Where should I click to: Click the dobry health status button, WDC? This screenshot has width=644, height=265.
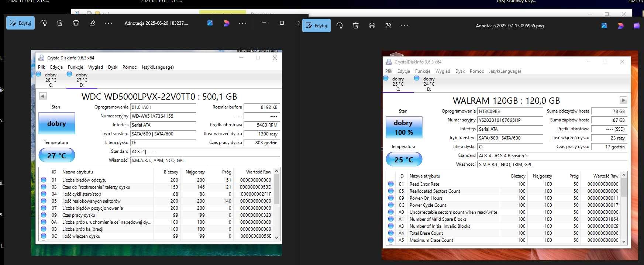point(57,123)
